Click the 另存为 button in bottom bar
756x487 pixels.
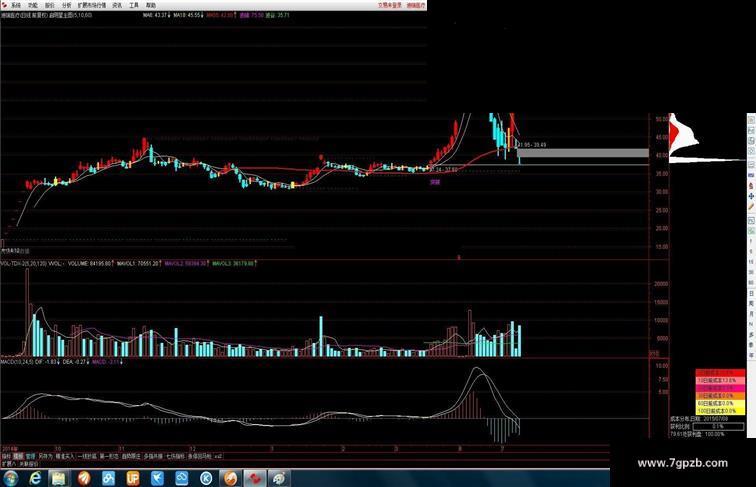pyautogui.click(x=45, y=456)
